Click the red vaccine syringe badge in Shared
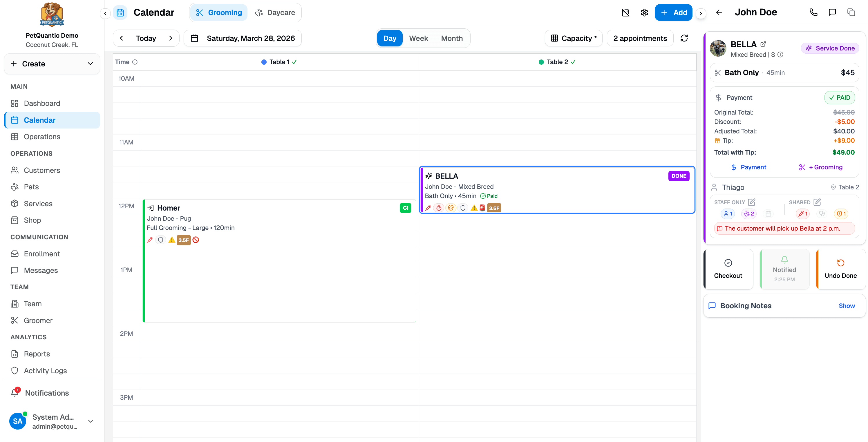The image size is (868, 442). tap(803, 213)
